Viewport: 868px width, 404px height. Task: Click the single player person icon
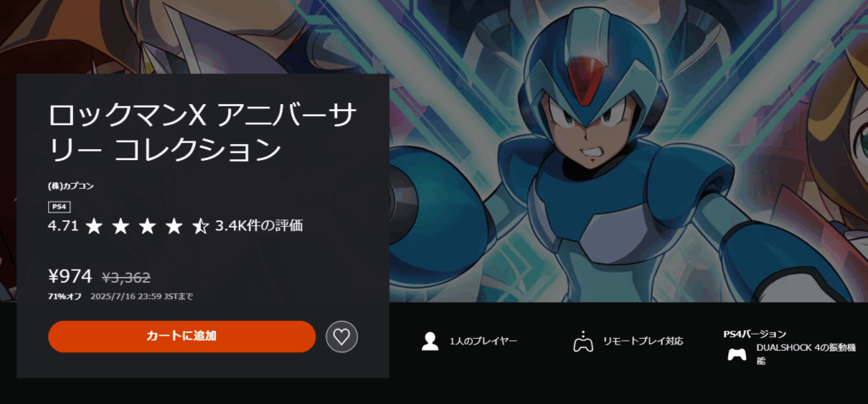pos(430,341)
